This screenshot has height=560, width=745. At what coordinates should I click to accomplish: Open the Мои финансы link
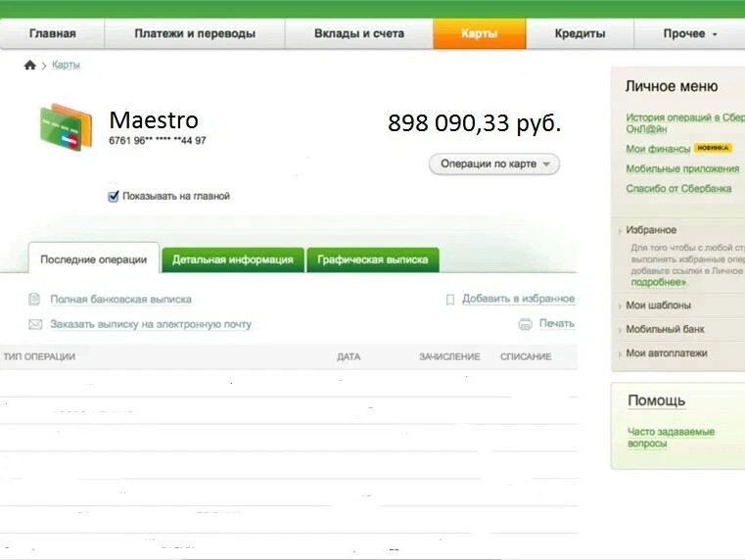pos(658,149)
